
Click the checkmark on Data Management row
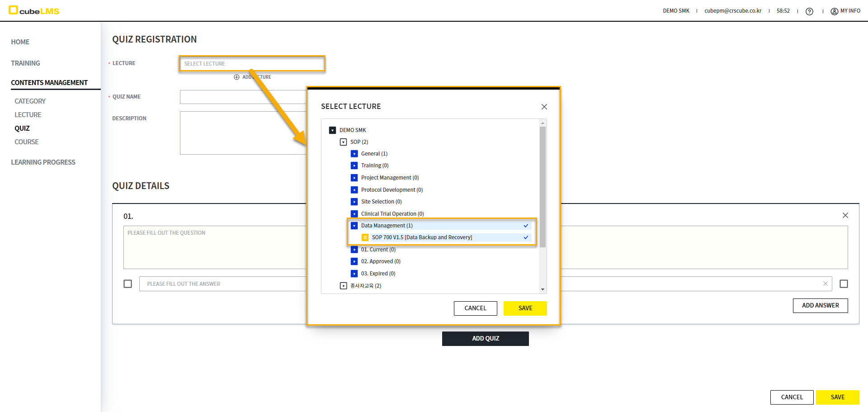[526, 226]
